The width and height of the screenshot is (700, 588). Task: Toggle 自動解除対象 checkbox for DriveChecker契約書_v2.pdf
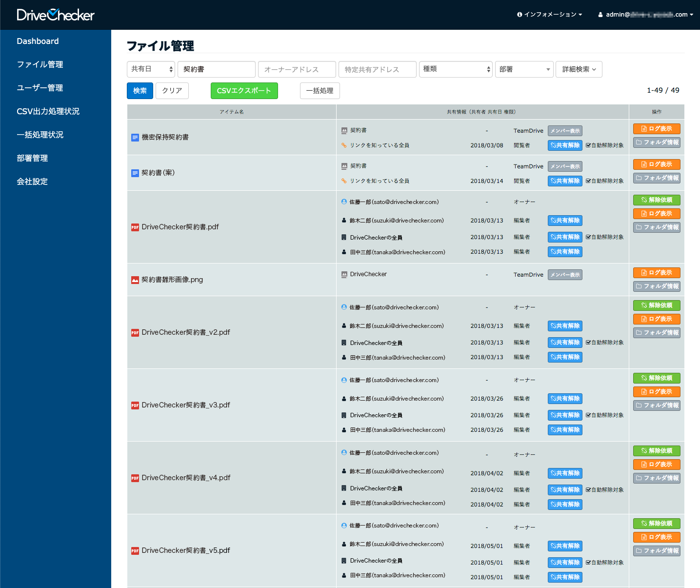(588, 343)
